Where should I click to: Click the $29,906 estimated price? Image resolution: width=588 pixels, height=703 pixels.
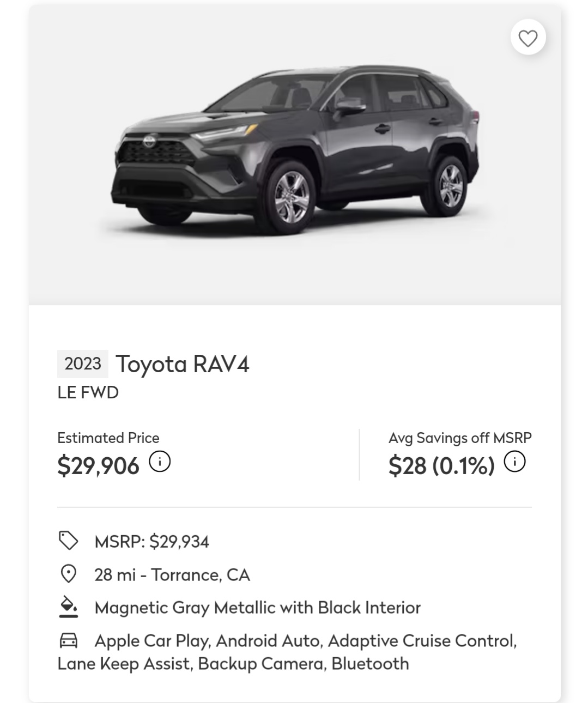click(x=98, y=466)
